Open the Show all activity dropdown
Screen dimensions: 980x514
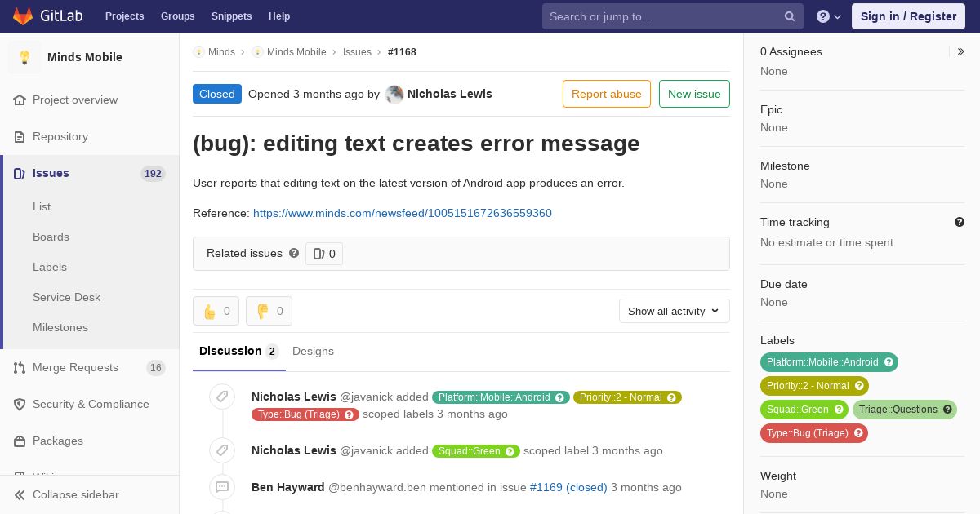(x=675, y=311)
